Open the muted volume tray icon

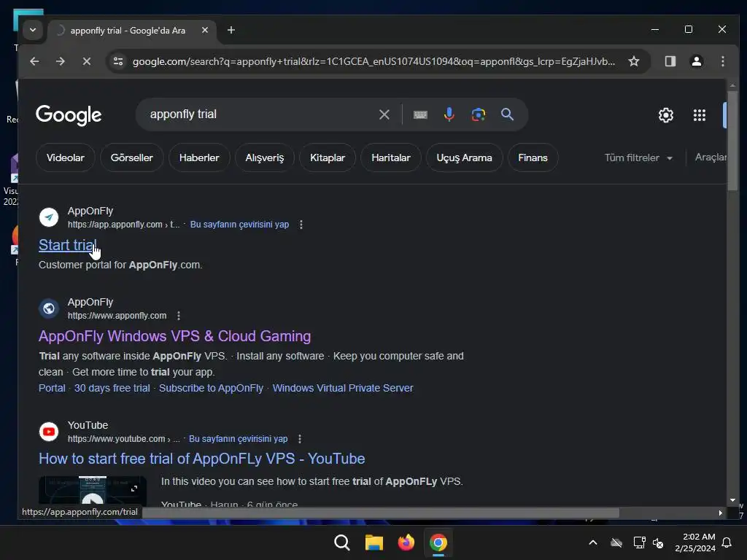tap(658, 542)
